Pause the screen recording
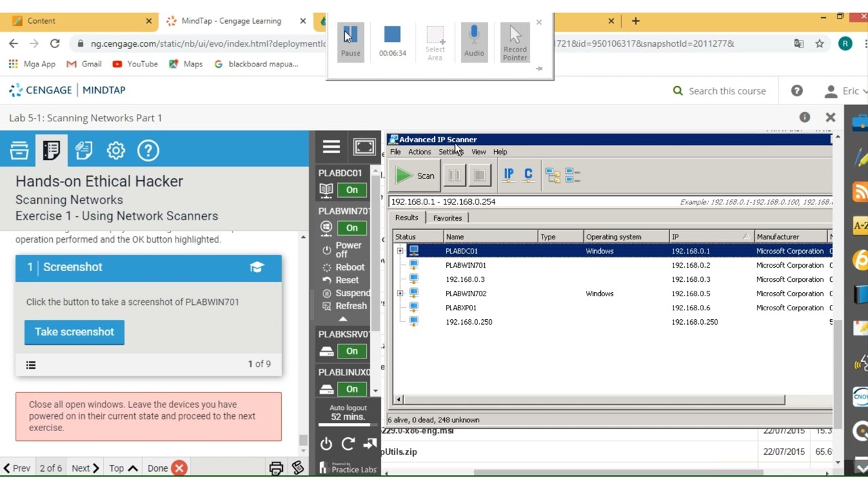Image resolution: width=868 pixels, height=488 pixels. (351, 41)
